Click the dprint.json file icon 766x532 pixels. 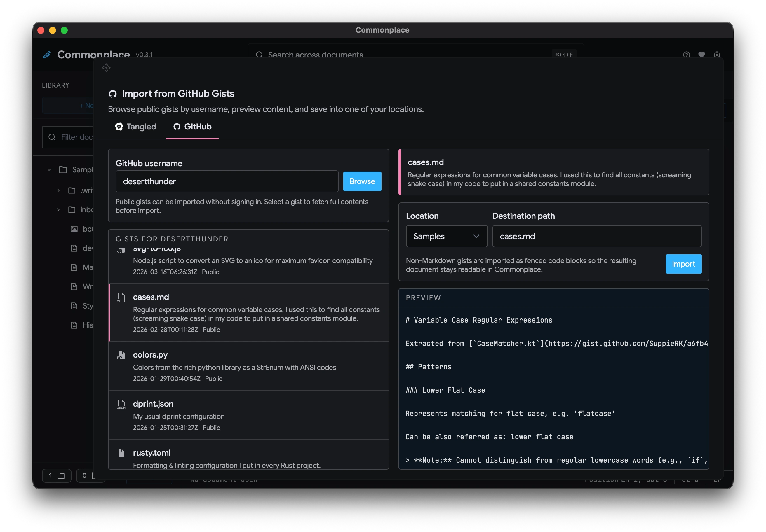121,404
